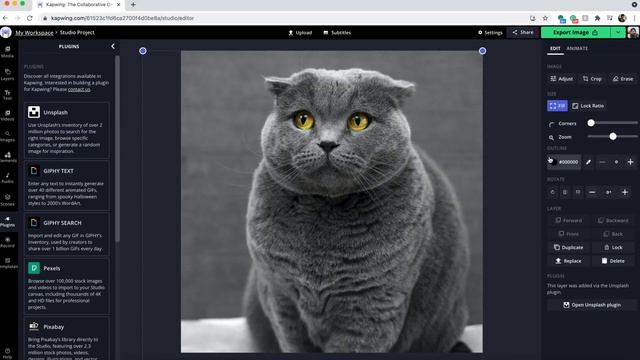Replace the selected image

click(x=569, y=261)
